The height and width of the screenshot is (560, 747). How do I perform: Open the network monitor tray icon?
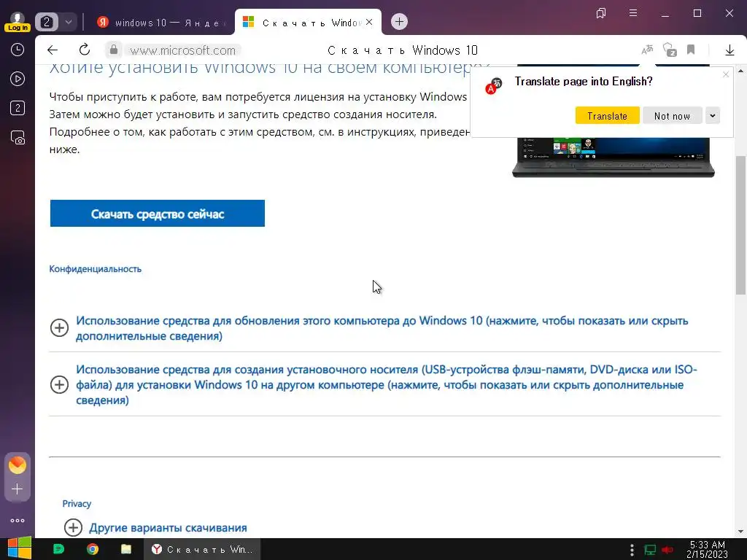(650, 550)
